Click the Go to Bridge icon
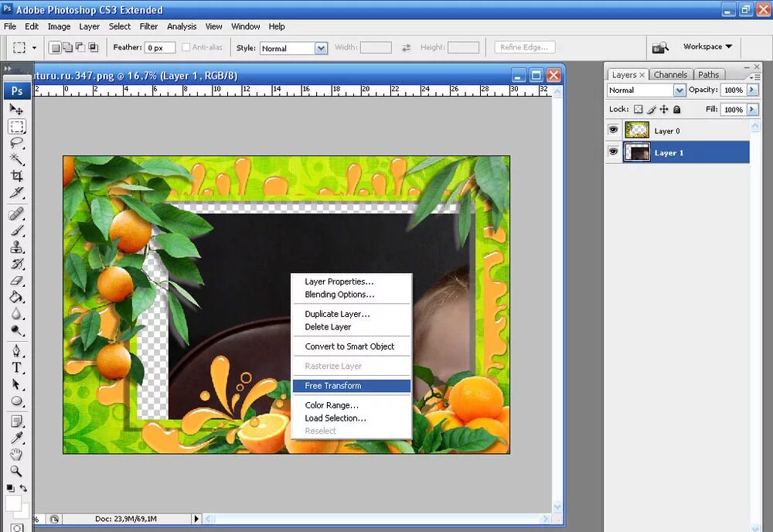The width and height of the screenshot is (773, 532). (660, 47)
